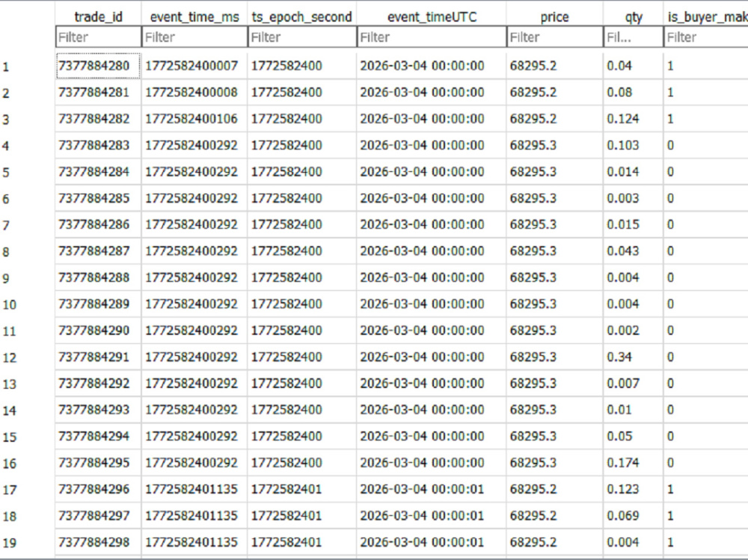
Task: Focus the price filter field
Action: (555, 37)
